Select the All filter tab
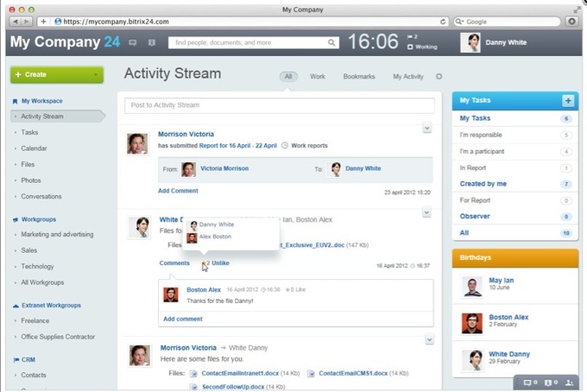Screen dimensions: 587x392 [x=288, y=77]
